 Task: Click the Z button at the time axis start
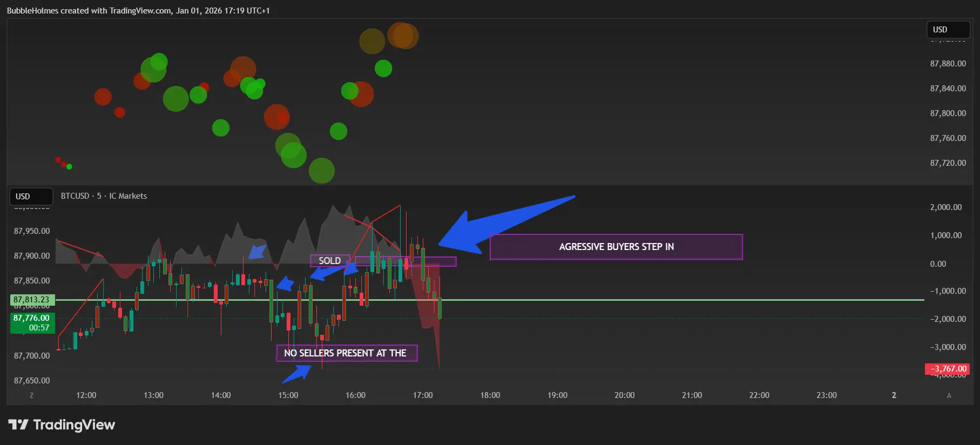pyautogui.click(x=31, y=395)
